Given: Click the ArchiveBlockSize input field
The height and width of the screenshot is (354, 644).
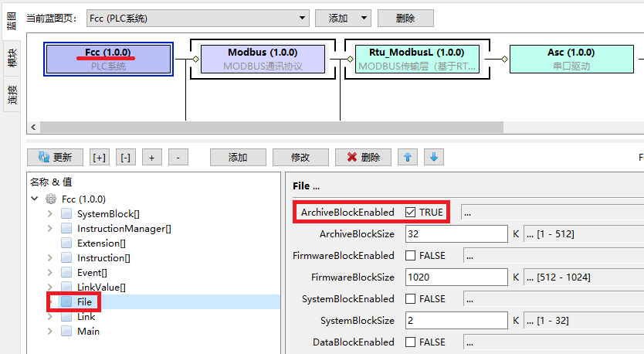Looking at the screenshot, I should [456, 234].
